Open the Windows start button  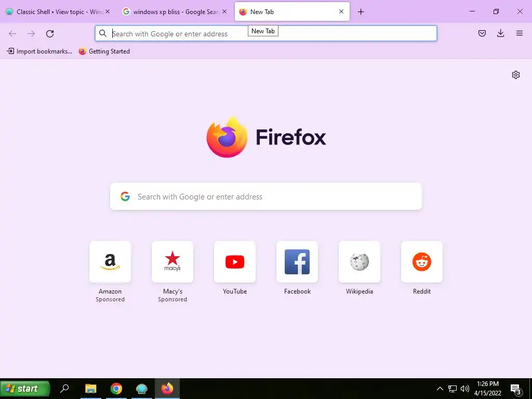pos(25,389)
